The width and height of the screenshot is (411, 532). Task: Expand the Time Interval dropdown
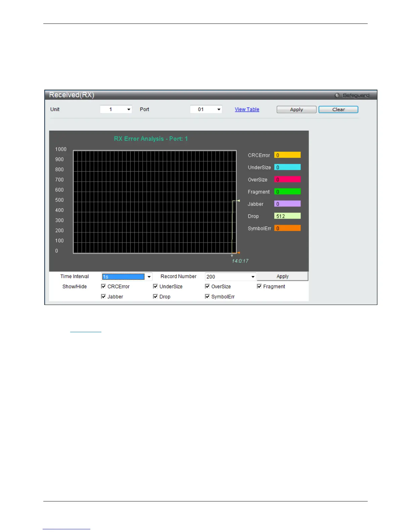(x=149, y=277)
